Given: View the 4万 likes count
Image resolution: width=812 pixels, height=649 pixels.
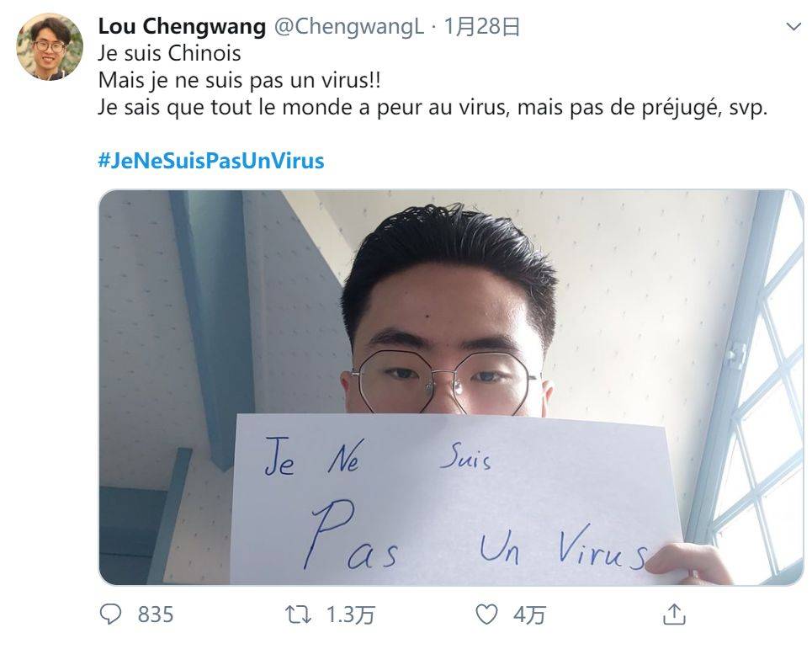Looking at the screenshot, I should pyautogui.click(x=529, y=614).
